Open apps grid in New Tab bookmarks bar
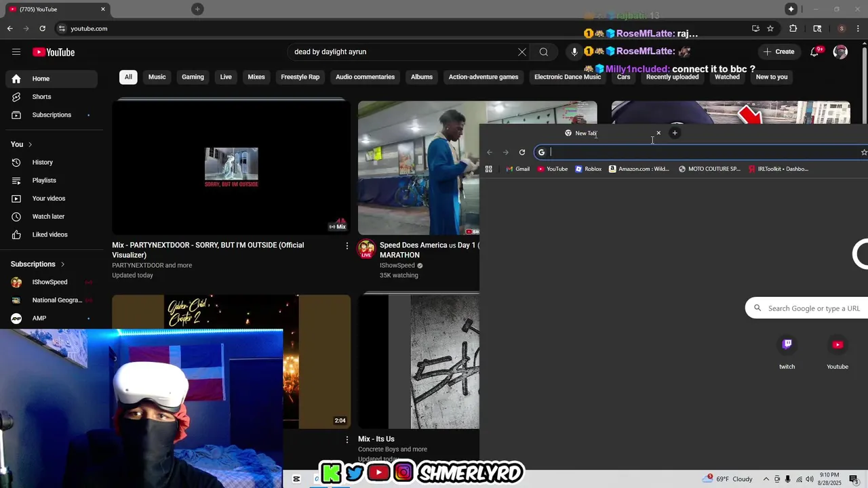This screenshot has height=488, width=868. click(x=488, y=169)
